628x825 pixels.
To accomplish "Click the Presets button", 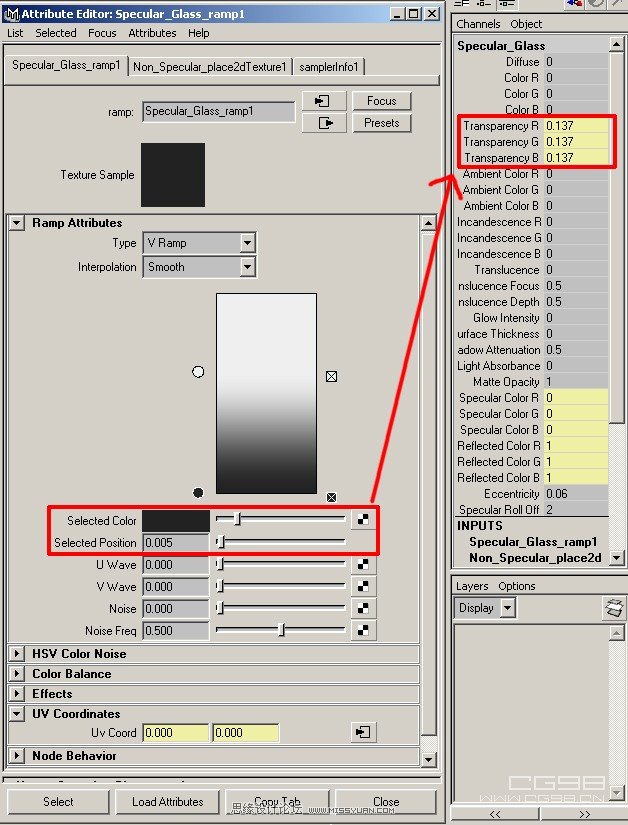I will [381, 123].
